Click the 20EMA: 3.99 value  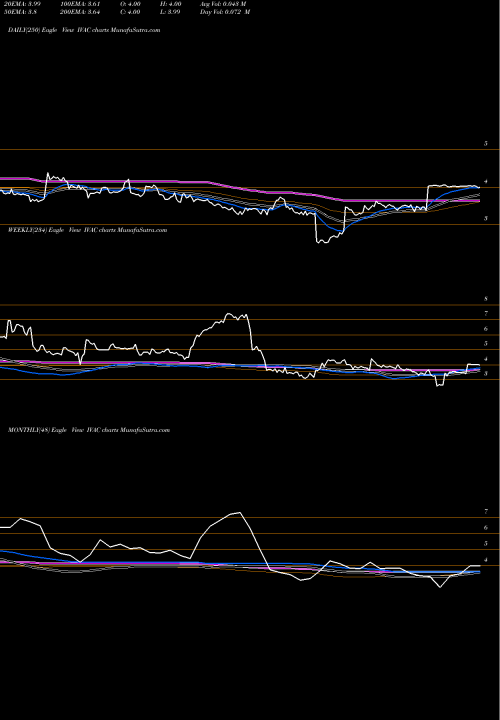point(22,4)
